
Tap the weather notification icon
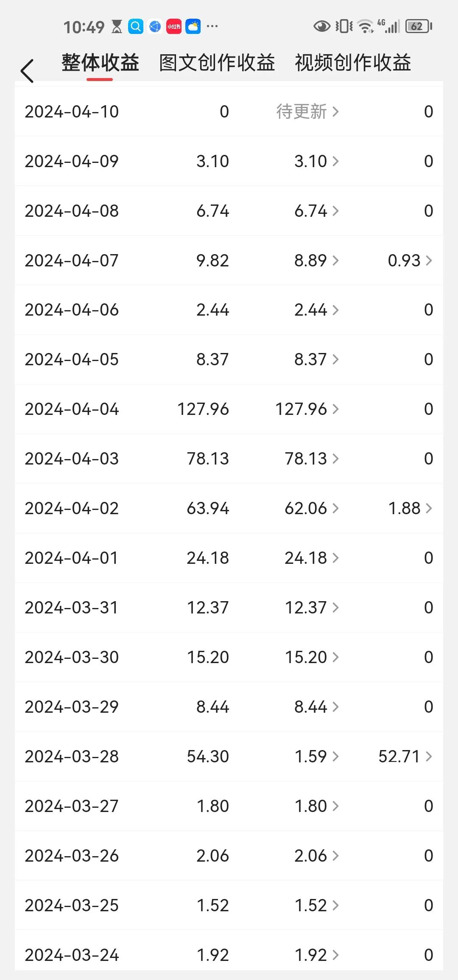(x=193, y=27)
